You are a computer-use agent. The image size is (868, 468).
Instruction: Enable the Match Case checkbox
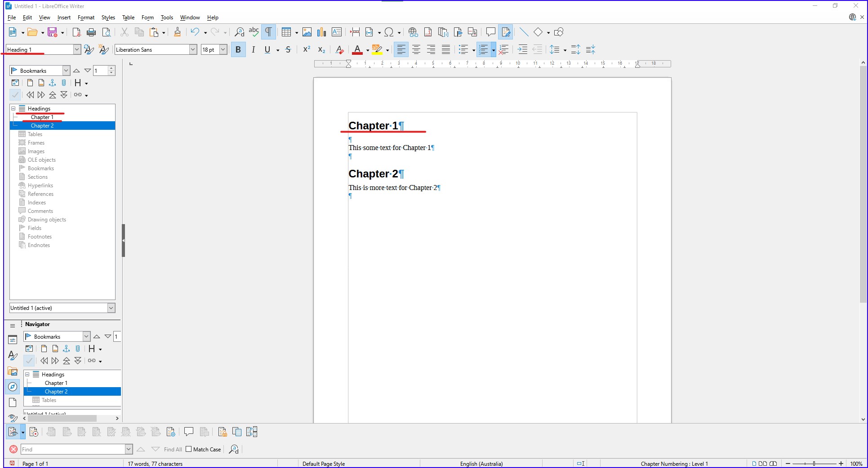[189, 449]
